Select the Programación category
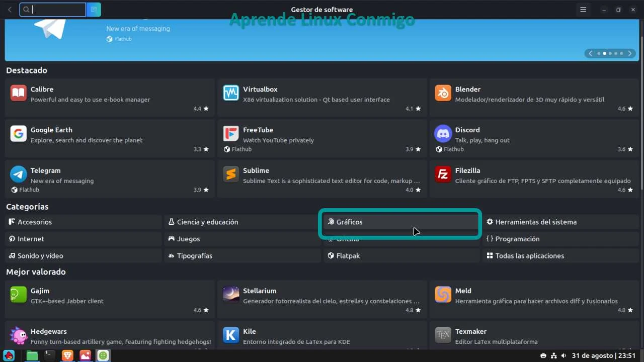644x362 pixels. (x=560, y=239)
